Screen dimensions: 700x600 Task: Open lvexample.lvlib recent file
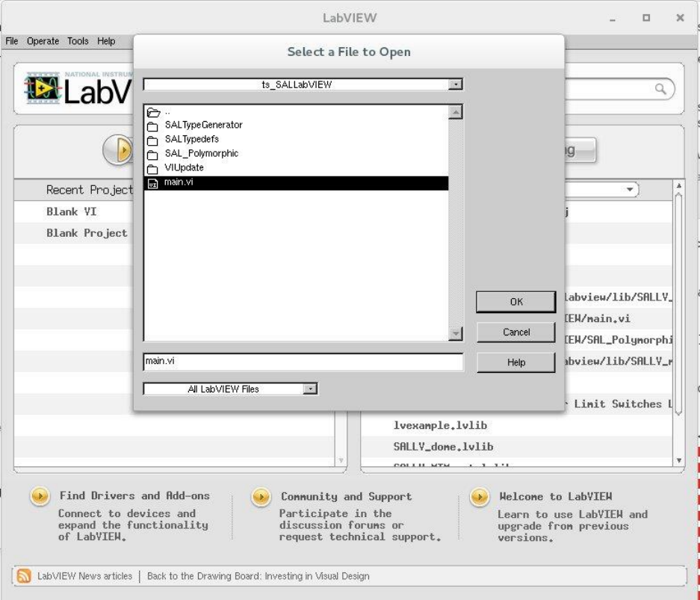pos(440,425)
